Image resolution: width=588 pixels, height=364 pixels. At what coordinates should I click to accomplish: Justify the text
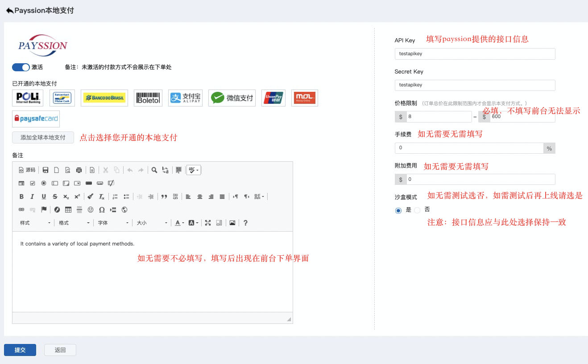(x=222, y=196)
